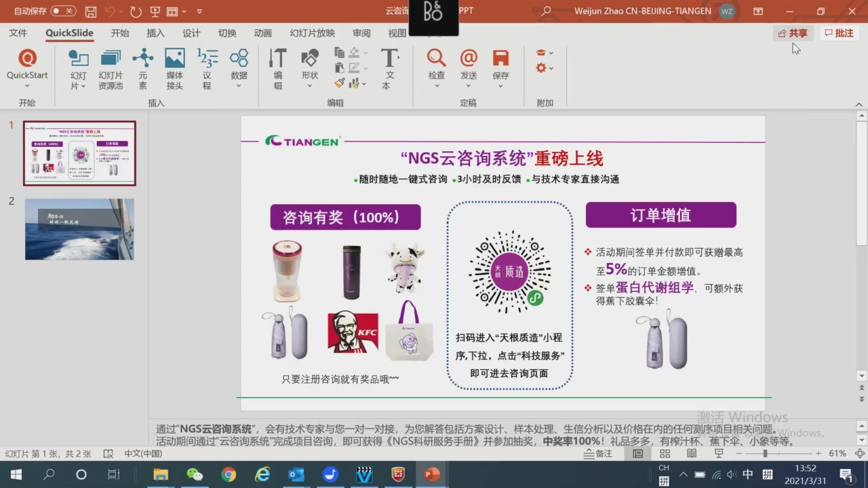Go to next slide using double-arrow button

pyautogui.click(x=862, y=400)
